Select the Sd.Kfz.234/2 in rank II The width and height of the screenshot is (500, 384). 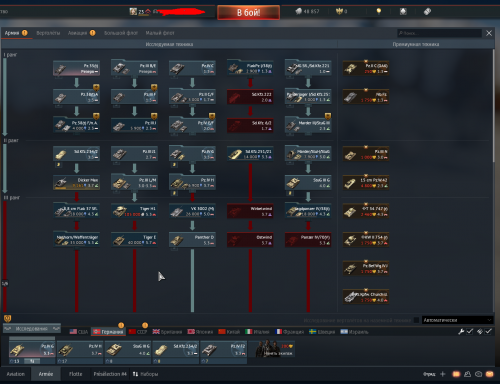pyautogui.click(x=76, y=154)
